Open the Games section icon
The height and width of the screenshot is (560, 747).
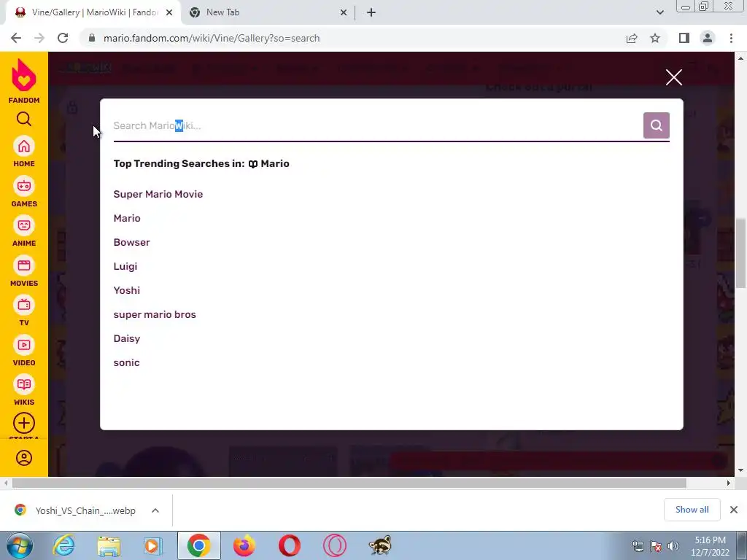pos(24,186)
